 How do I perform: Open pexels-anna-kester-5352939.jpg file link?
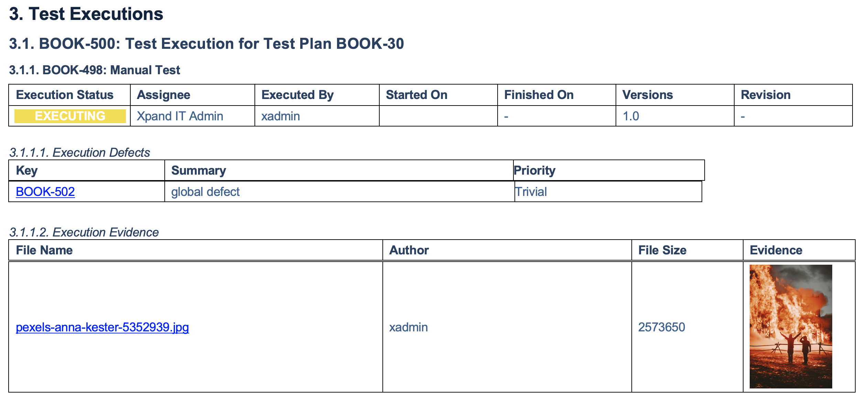click(102, 327)
